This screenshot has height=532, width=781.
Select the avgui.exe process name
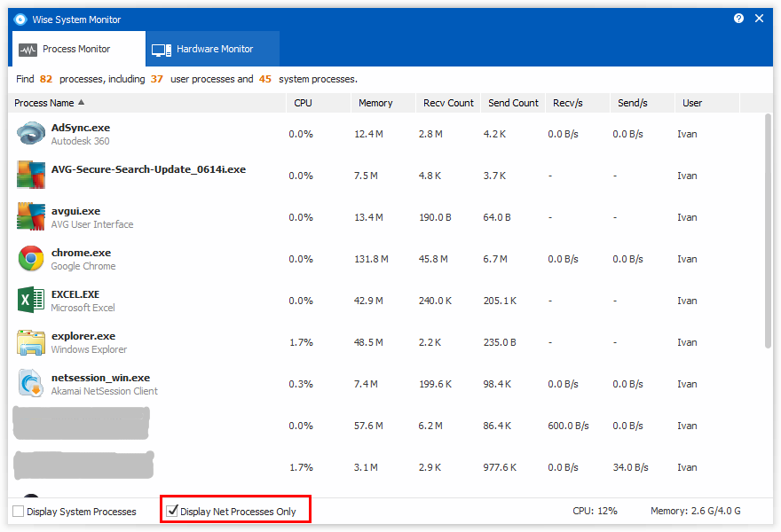(75, 212)
